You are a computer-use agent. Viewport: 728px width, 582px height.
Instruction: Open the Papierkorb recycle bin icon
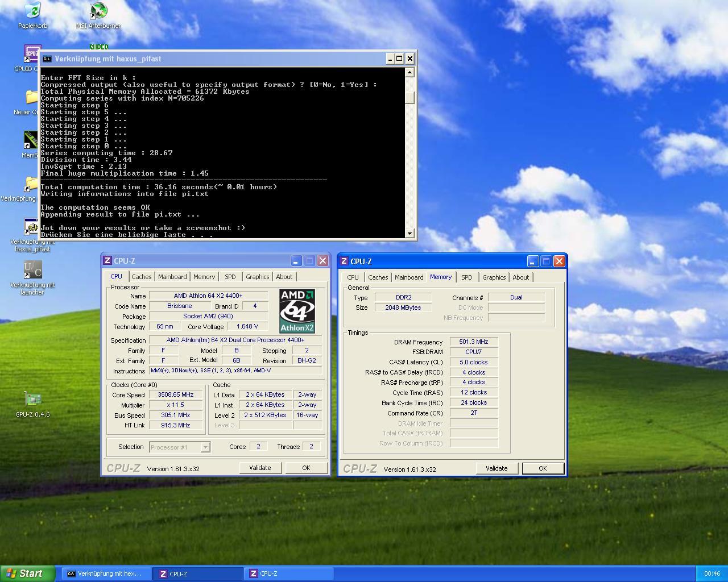coord(32,15)
